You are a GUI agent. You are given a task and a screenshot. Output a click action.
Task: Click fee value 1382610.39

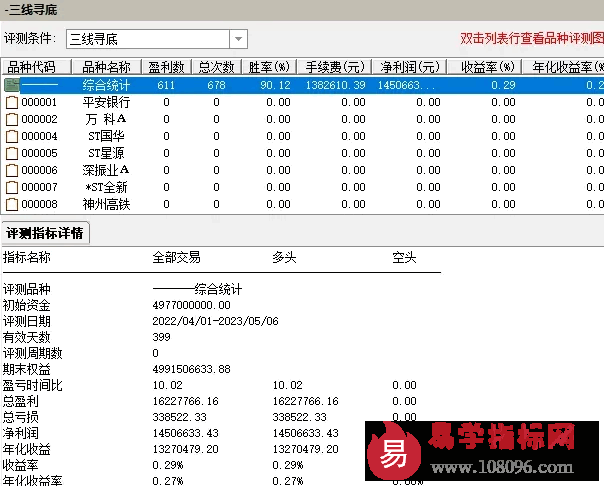point(336,85)
